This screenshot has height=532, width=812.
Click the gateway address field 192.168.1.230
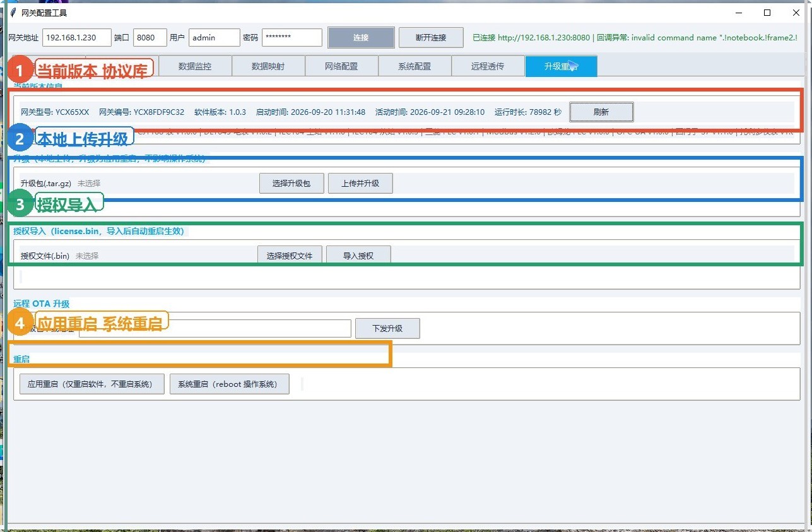77,38
